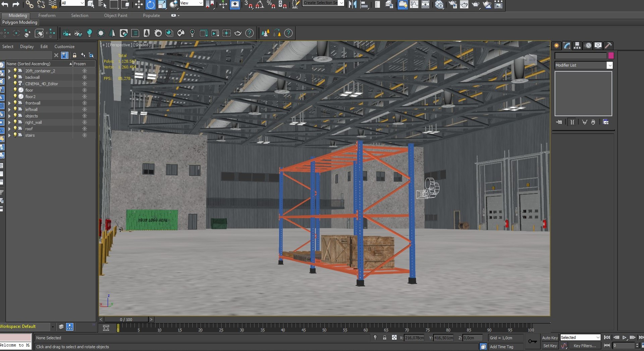Viewport: 644px width, 351px height.
Task: Open the Utilities hammer panel tab
Action: point(608,45)
